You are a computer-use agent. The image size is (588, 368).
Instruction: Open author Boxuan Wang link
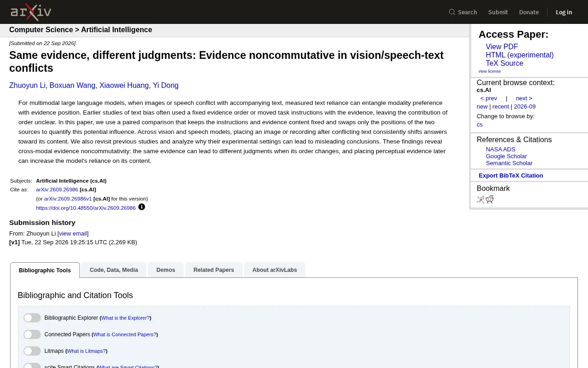pos(72,86)
